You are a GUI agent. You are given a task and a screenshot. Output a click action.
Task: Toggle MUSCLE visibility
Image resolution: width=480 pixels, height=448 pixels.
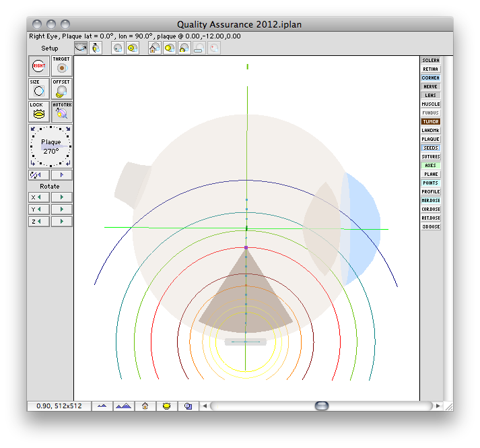coord(431,104)
